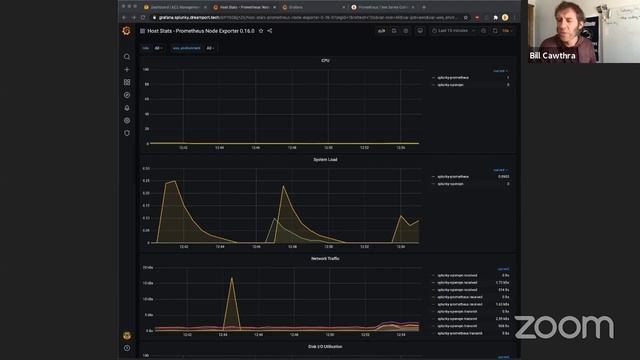Switch to the Host Stats browser tab
This screenshot has height=360, width=640.
[243, 7]
